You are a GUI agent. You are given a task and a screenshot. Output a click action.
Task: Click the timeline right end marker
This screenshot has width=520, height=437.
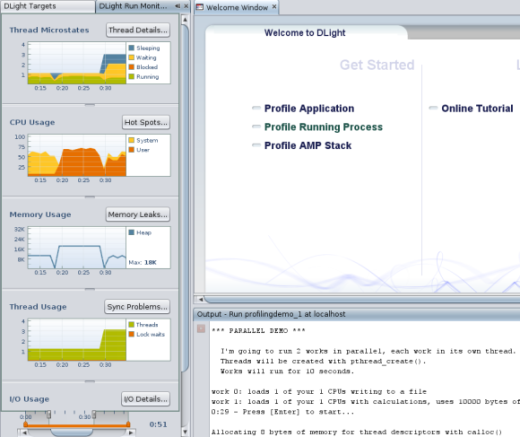tap(128, 424)
